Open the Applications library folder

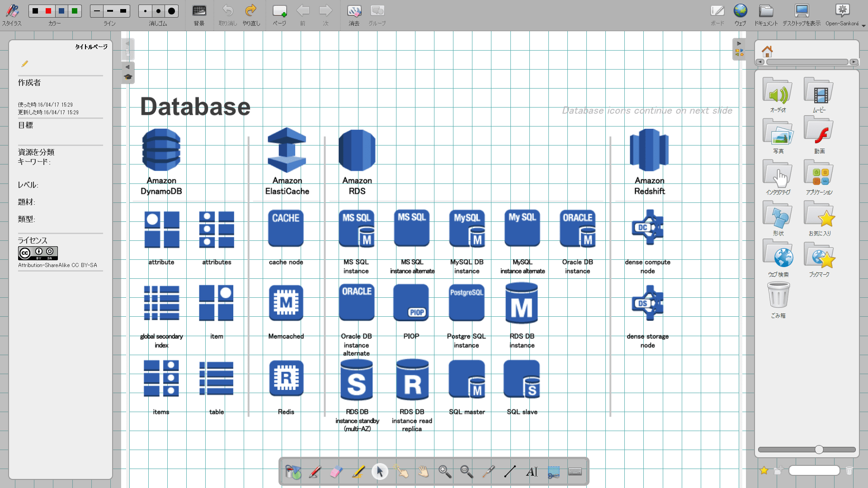point(819,177)
